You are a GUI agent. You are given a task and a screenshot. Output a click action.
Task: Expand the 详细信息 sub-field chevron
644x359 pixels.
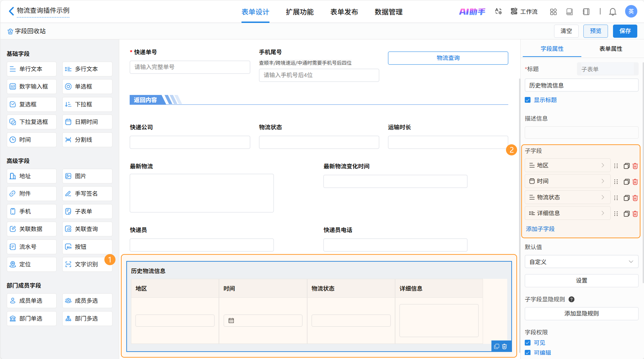tap(603, 213)
